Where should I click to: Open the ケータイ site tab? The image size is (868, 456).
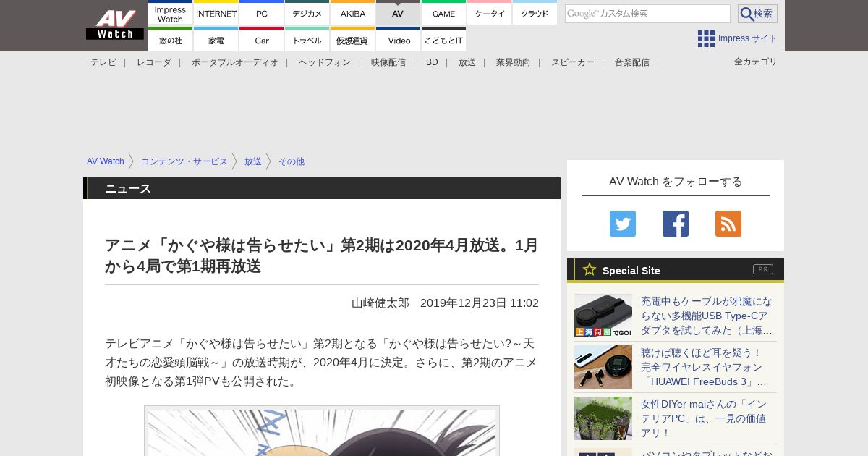pos(490,13)
